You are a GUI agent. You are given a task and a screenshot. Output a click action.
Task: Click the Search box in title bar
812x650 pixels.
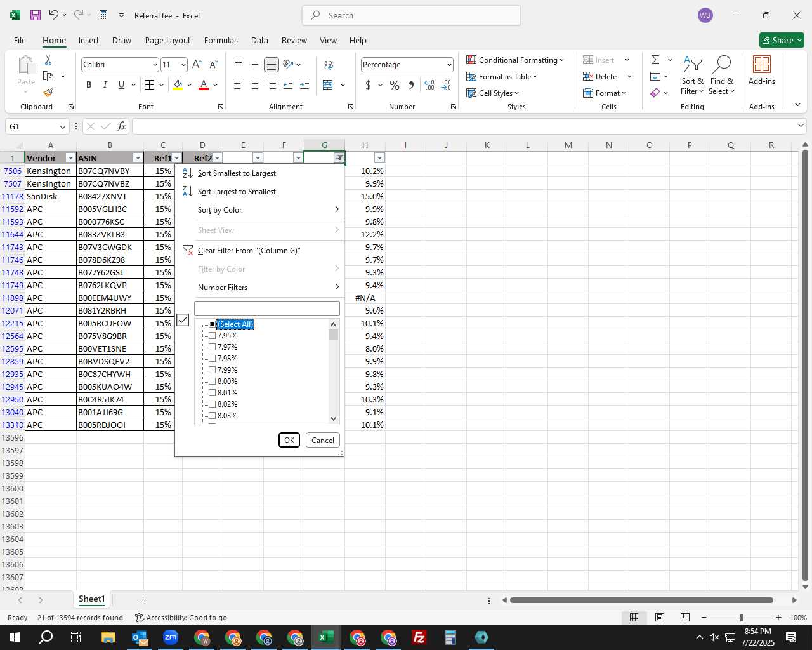[x=411, y=15]
